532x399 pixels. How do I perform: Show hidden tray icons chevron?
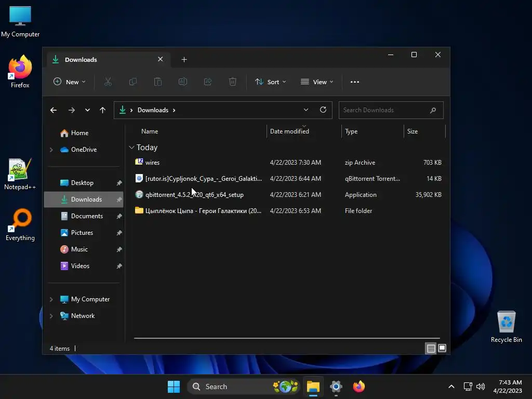point(451,387)
